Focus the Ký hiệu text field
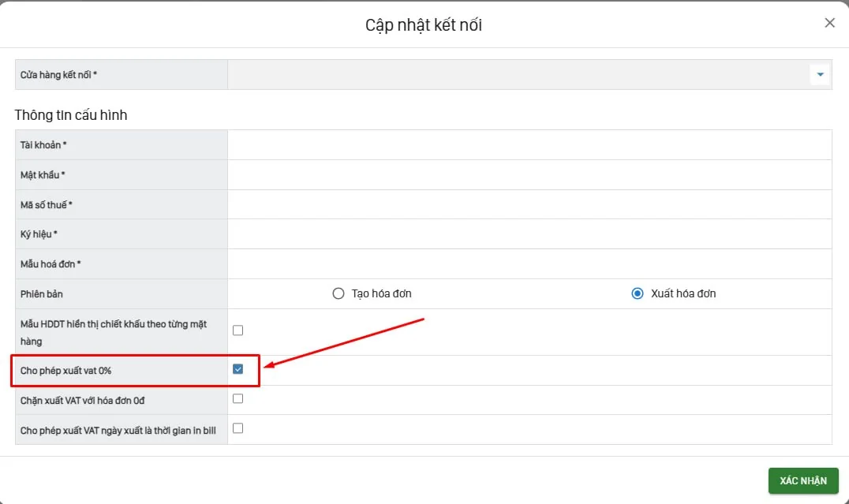The width and height of the screenshot is (849, 504). 529,234
